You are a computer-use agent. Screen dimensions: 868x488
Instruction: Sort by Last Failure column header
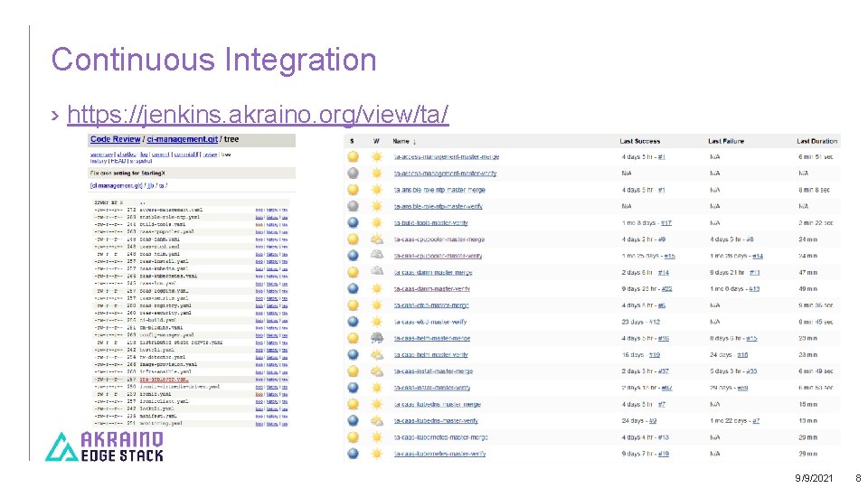(x=726, y=141)
